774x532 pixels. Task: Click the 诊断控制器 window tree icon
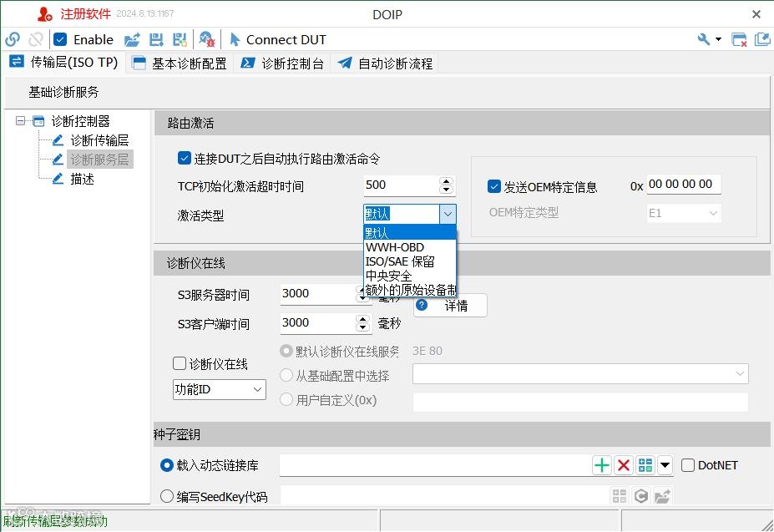[x=38, y=121]
